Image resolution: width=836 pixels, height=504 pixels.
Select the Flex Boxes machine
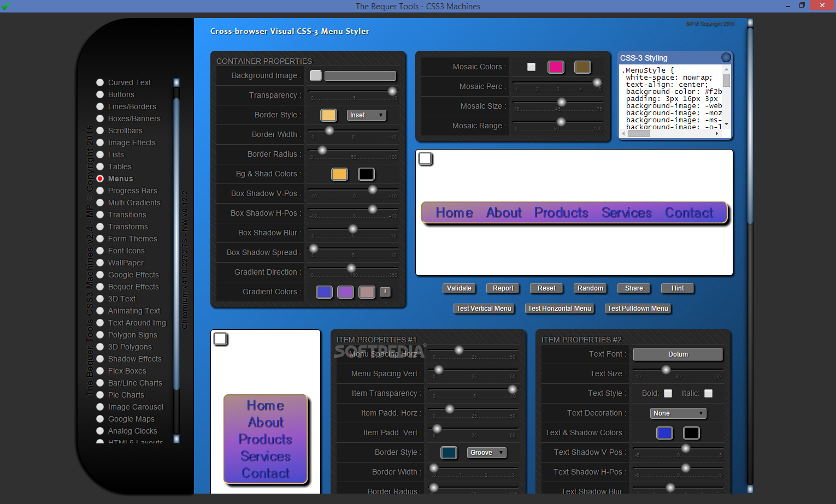click(x=100, y=371)
